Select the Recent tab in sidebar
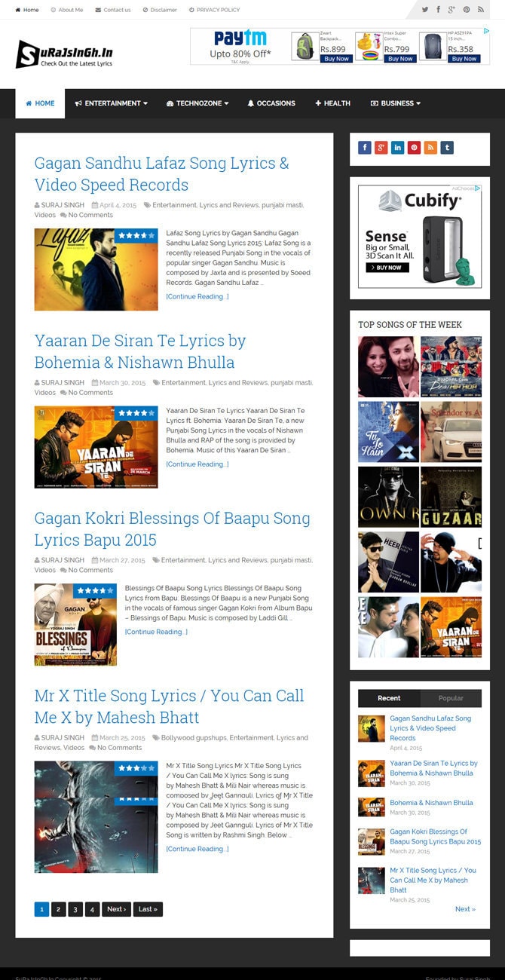The height and width of the screenshot is (980, 505). tap(389, 698)
